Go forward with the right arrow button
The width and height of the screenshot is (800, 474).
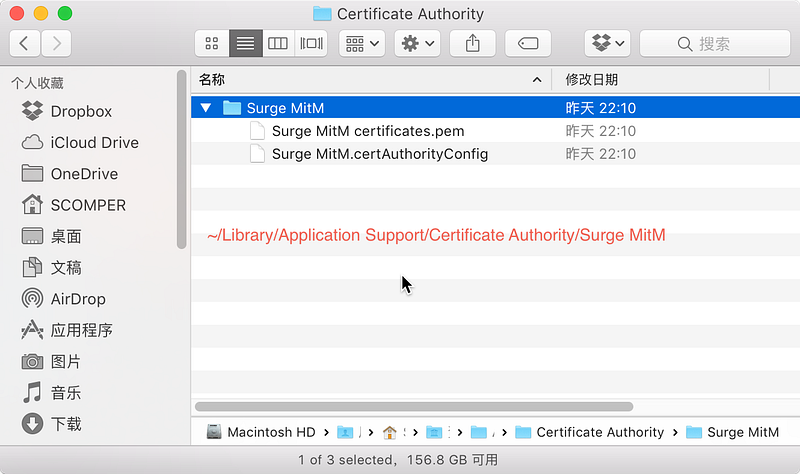click(56, 43)
